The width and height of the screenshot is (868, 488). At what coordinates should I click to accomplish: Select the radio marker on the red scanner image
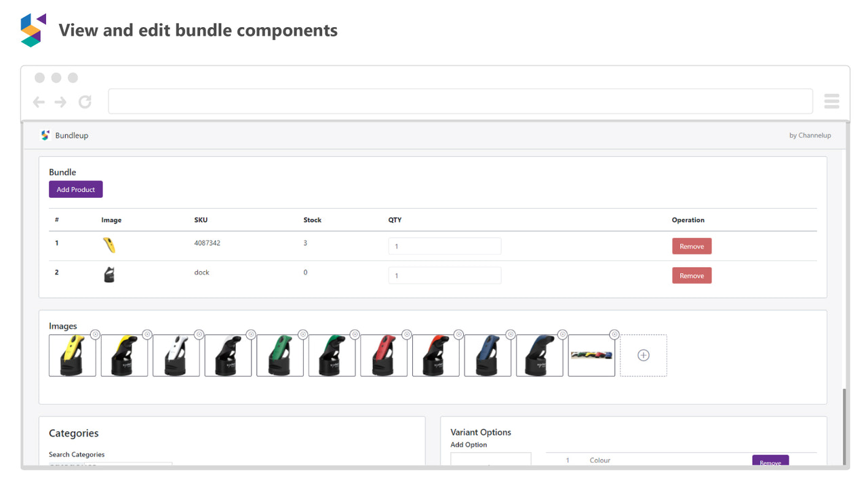click(x=407, y=334)
